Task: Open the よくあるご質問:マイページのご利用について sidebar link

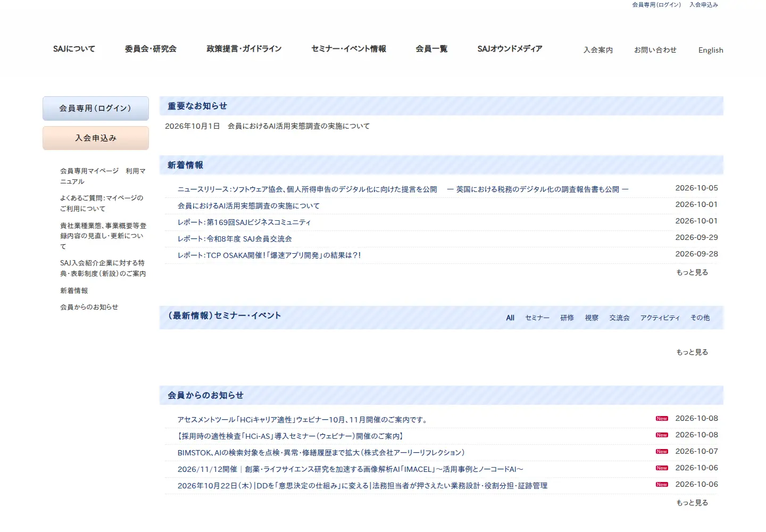Action: (x=102, y=203)
